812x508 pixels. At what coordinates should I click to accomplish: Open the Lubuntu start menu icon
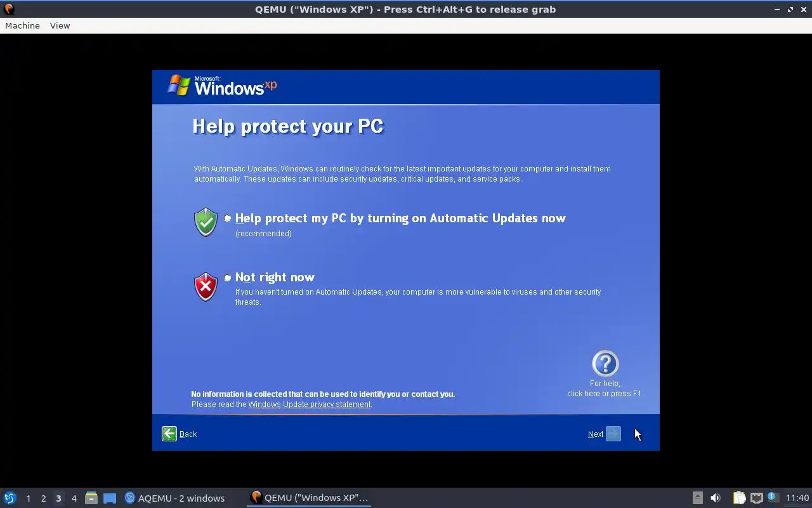point(10,498)
